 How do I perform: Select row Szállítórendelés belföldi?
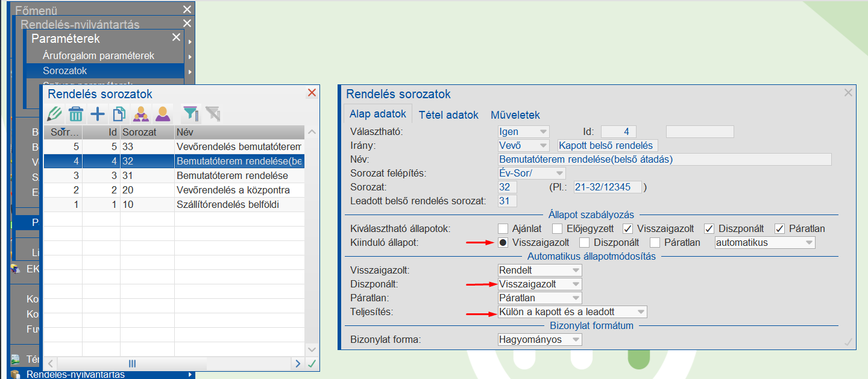click(x=174, y=204)
